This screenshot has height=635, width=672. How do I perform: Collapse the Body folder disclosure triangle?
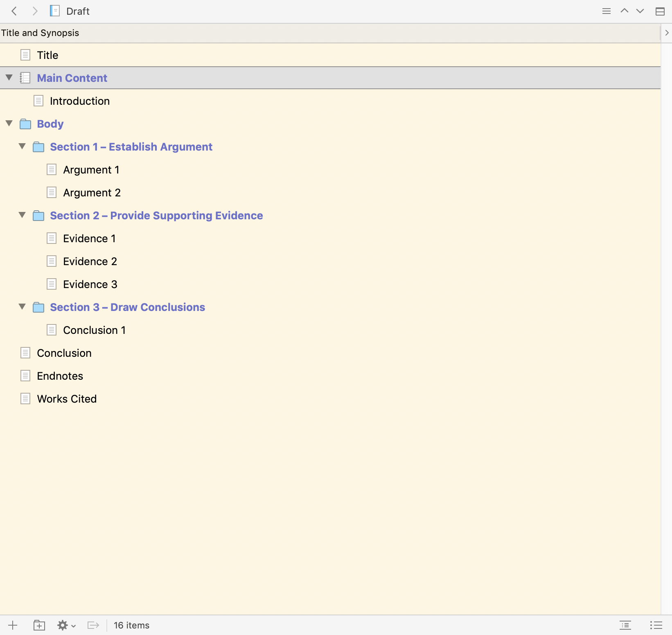point(9,123)
